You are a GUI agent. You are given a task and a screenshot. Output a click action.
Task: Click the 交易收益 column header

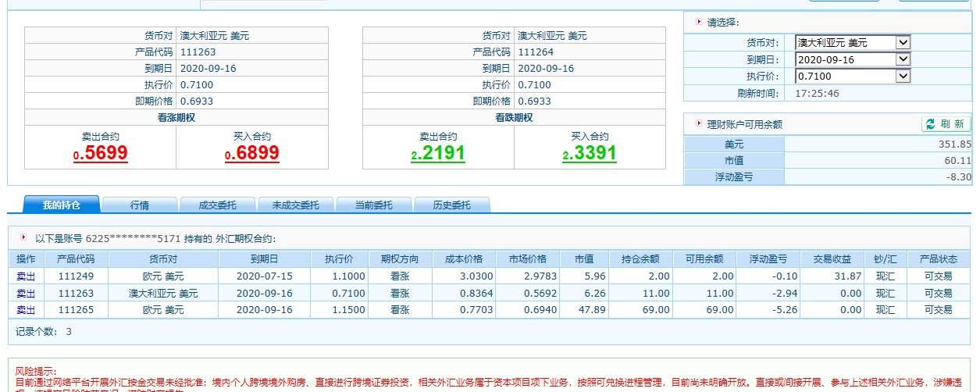click(832, 259)
